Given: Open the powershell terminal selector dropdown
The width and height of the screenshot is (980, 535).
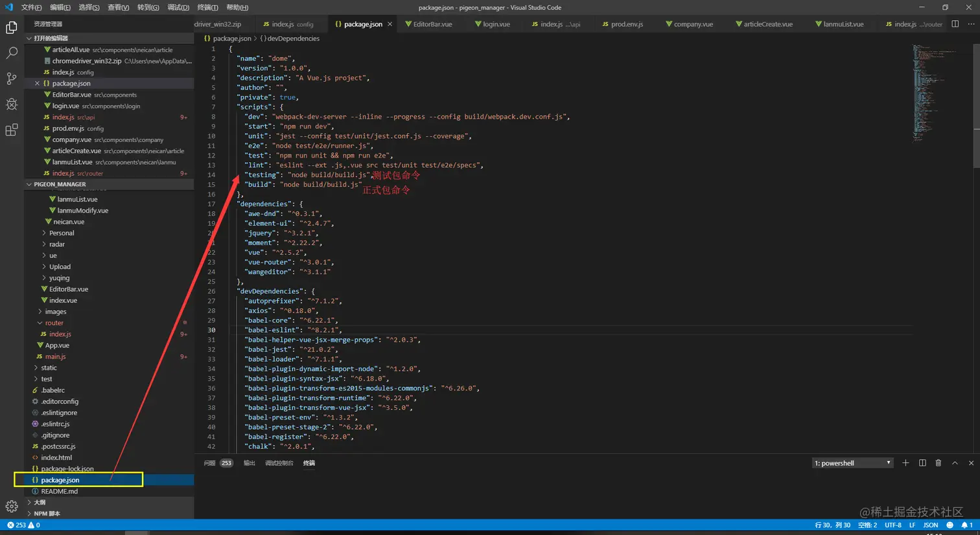Looking at the screenshot, I should pyautogui.click(x=853, y=463).
